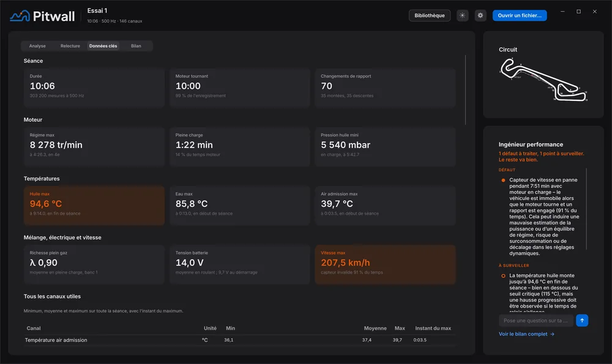612x364 pixels.
Task: Switch to the Analyse tab
Action: (37, 46)
